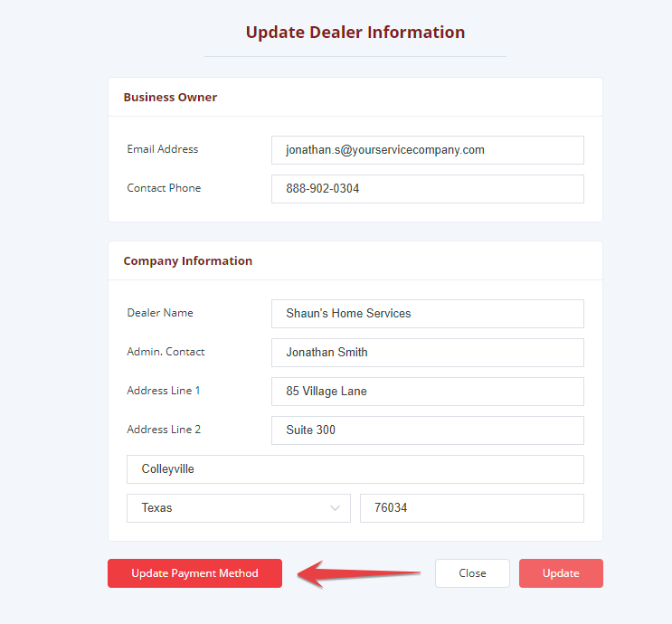The height and width of the screenshot is (624, 672).
Task: Click the Dealer Name label text
Action: click(160, 313)
